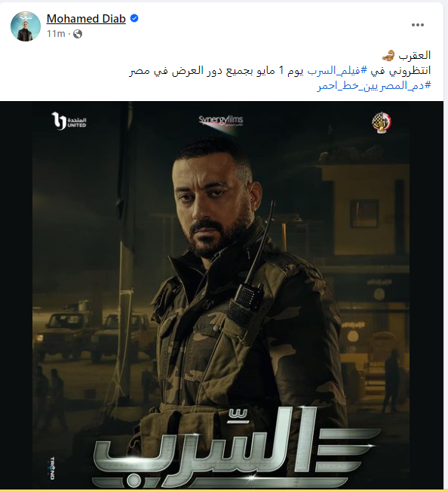Click the public globe audience icon
448x491 pixels.
tap(78, 34)
